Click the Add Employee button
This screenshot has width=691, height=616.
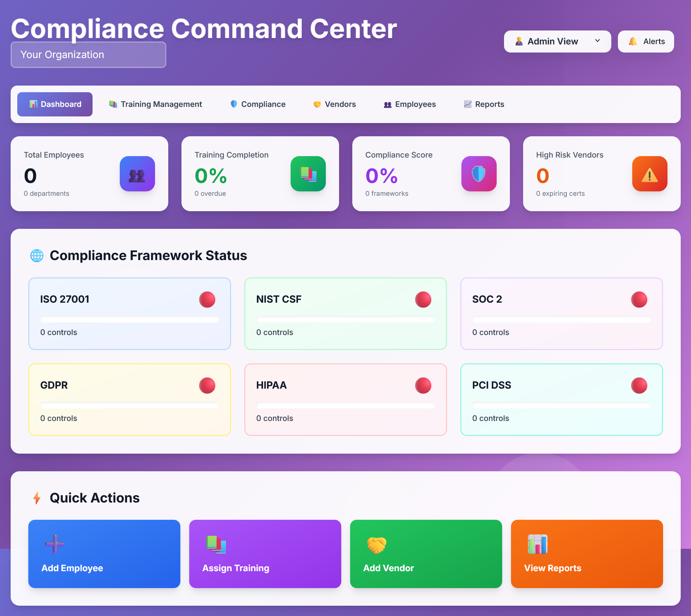104,554
